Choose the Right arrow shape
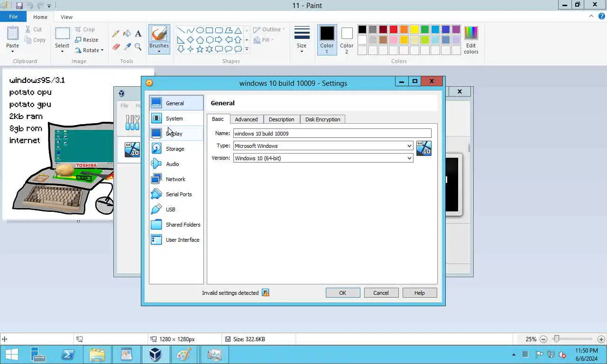607x364 pixels. point(219,39)
